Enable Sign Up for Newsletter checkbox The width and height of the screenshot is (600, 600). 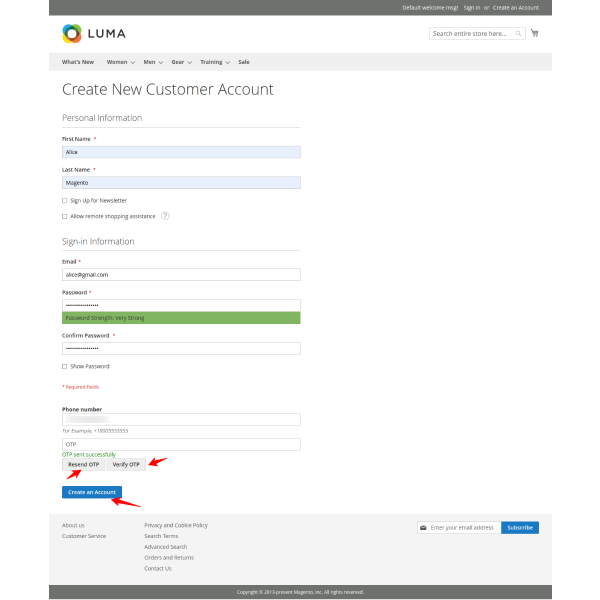pos(65,201)
